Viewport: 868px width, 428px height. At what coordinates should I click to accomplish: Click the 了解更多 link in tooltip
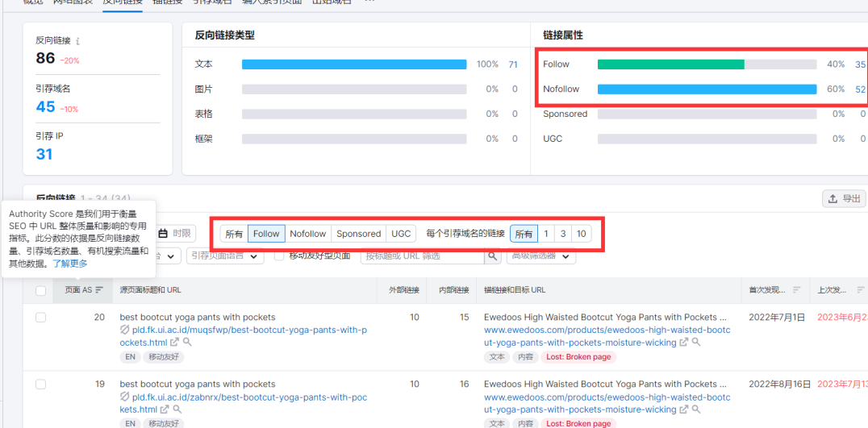tap(69, 264)
